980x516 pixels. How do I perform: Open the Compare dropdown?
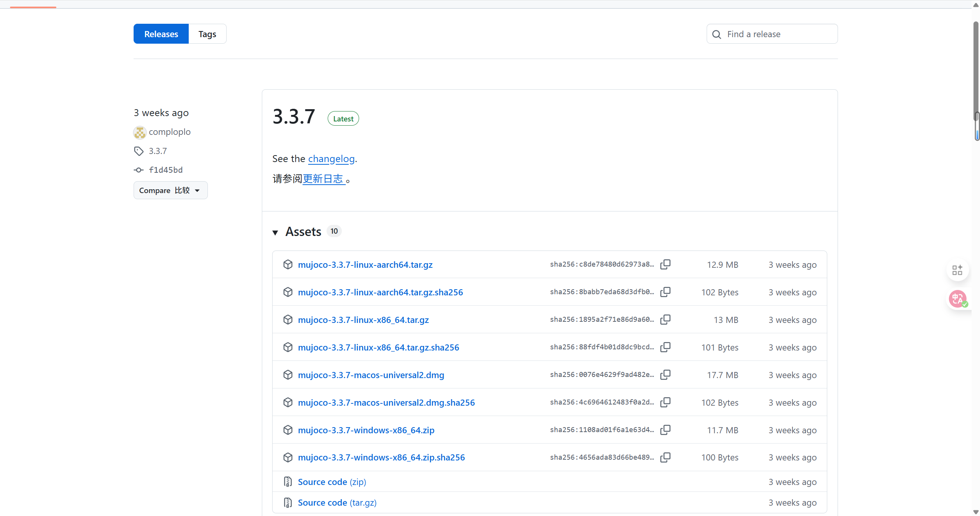(170, 190)
